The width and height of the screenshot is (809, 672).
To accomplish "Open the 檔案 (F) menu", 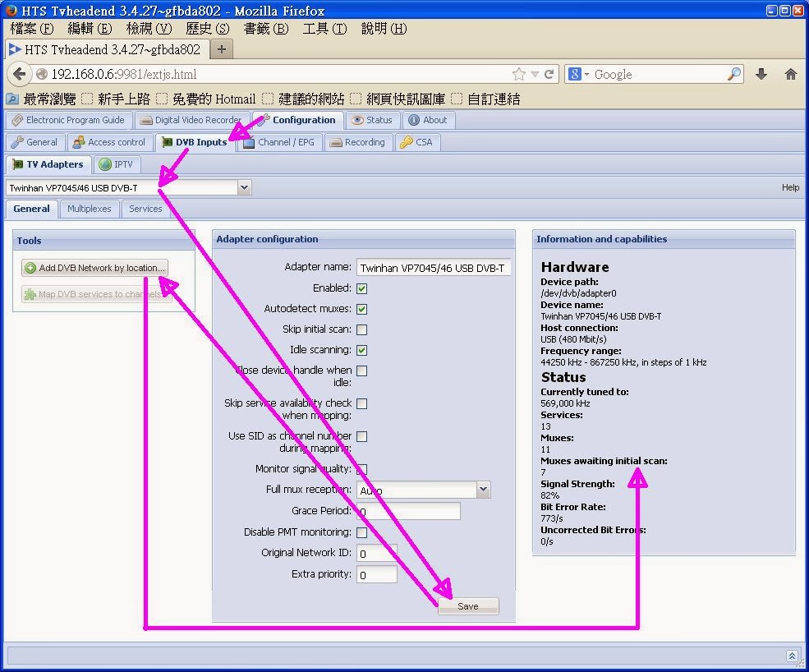I will click(x=31, y=29).
